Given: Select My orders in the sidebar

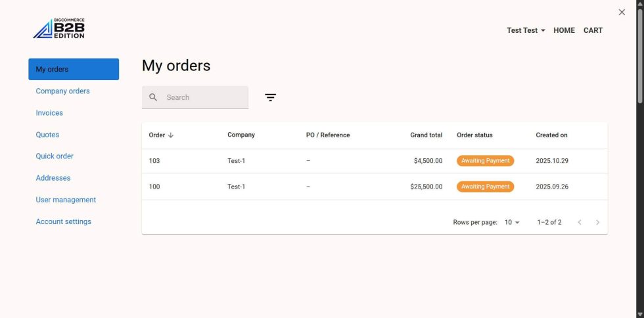Looking at the screenshot, I should coord(74,69).
